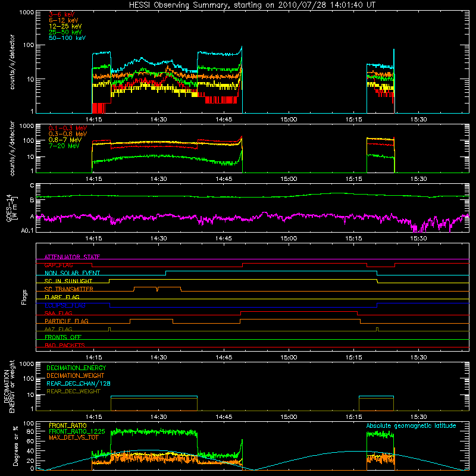The height and width of the screenshot is (476, 476).
Task: Click the '6-12 keV' legend label
Action: (64, 20)
